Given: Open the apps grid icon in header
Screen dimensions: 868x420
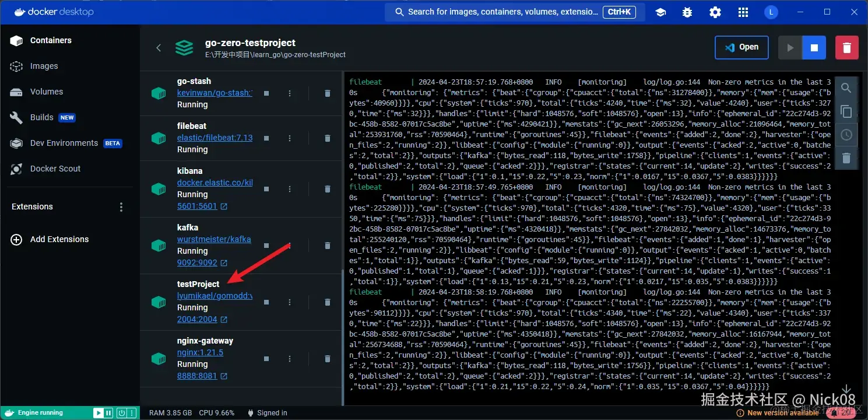Looking at the screenshot, I should (743, 12).
